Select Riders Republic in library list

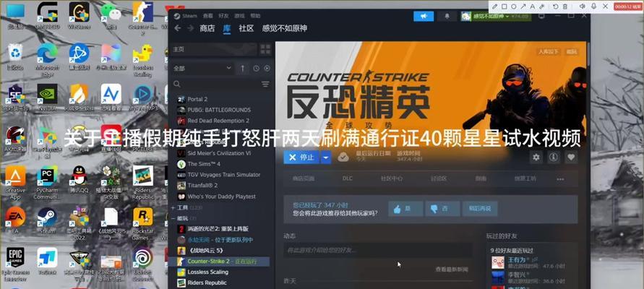click(x=207, y=282)
